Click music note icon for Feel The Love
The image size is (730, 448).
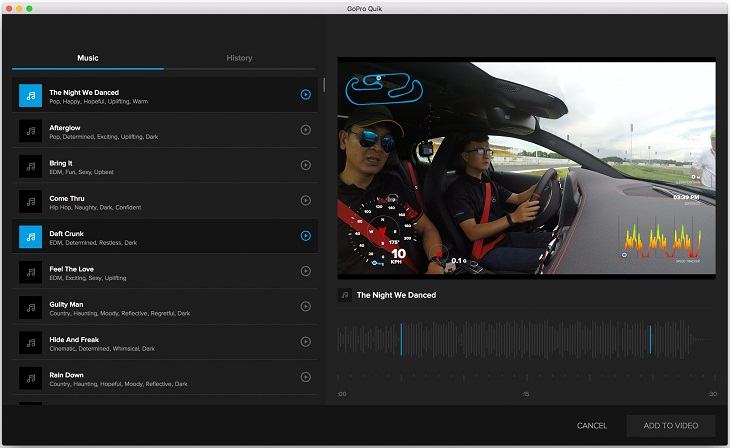tap(31, 272)
